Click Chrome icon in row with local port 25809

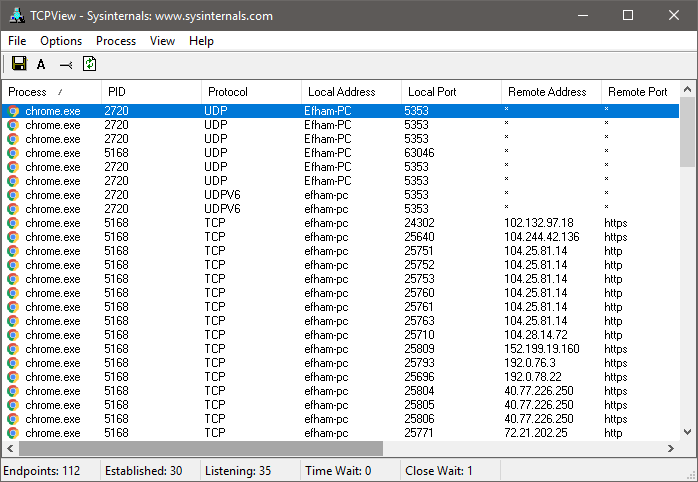13,349
